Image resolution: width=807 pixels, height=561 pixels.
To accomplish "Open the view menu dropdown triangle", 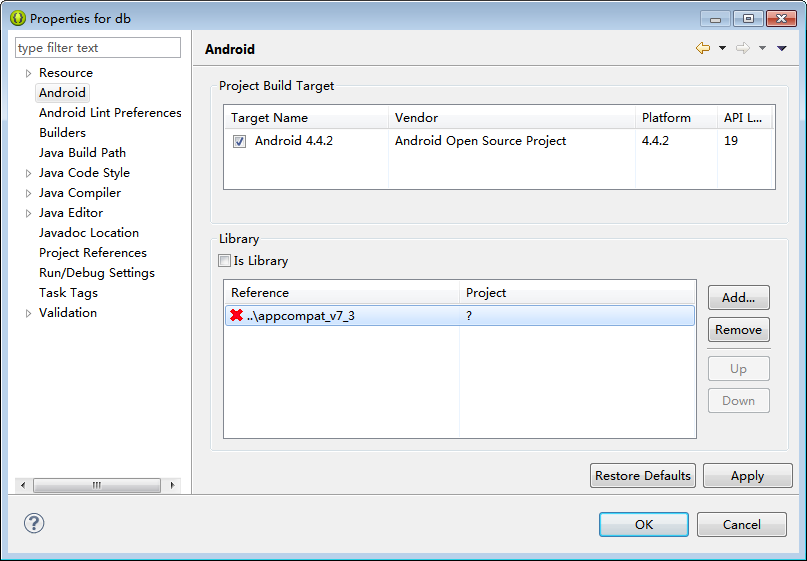I will [x=782, y=48].
